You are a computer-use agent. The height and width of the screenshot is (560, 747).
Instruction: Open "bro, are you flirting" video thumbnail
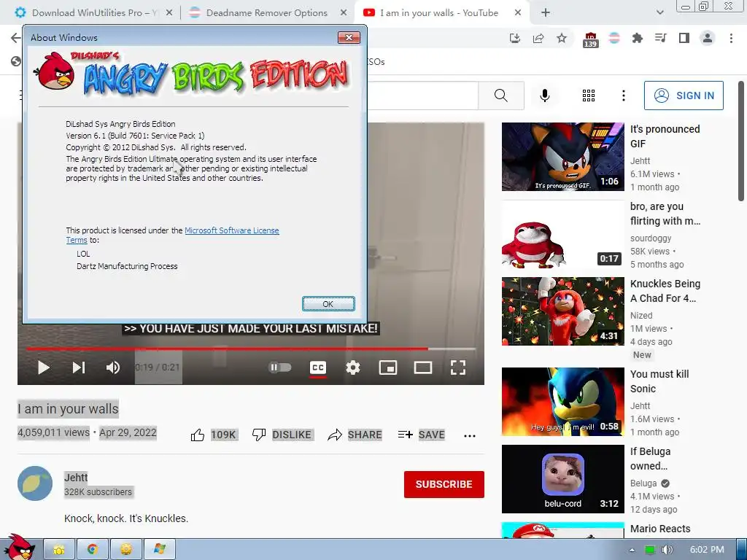pyautogui.click(x=562, y=234)
